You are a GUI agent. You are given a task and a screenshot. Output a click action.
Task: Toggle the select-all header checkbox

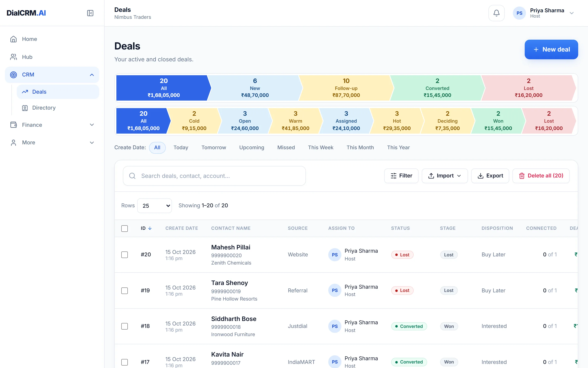(124, 228)
